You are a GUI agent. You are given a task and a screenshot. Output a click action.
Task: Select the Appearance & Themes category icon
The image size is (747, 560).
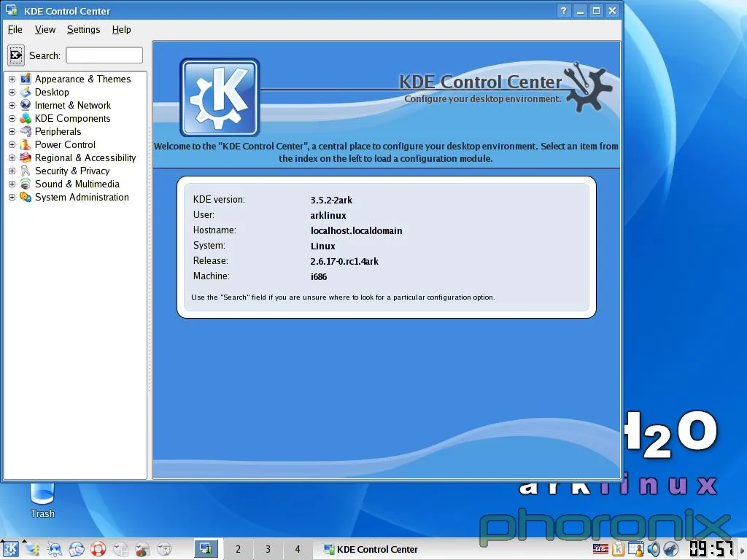pyautogui.click(x=26, y=79)
